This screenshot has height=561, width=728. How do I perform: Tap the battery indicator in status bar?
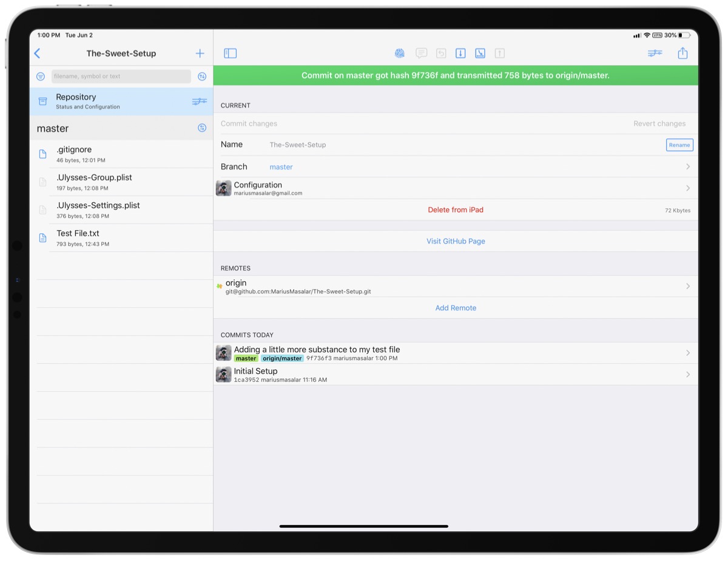click(684, 35)
